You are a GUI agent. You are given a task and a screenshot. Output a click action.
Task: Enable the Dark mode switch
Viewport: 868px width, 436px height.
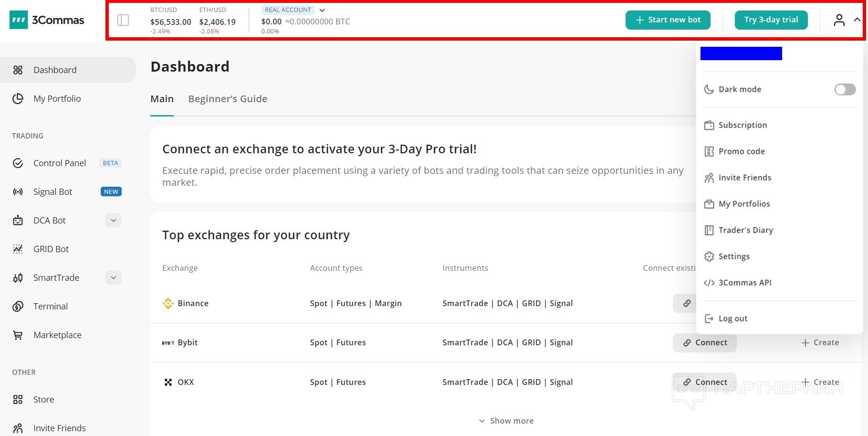point(845,89)
